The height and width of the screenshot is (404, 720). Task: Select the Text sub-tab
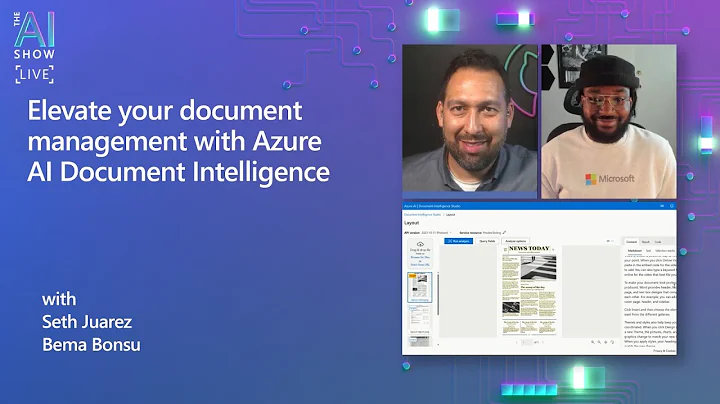point(648,251)
